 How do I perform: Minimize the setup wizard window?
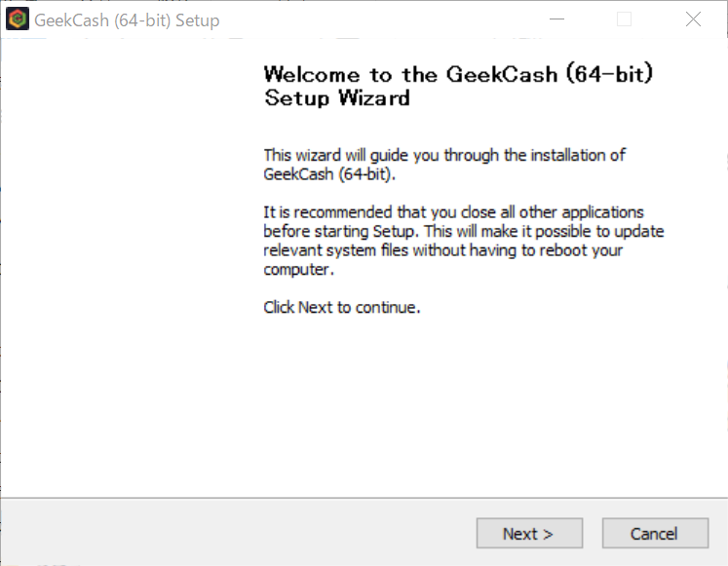557,19
